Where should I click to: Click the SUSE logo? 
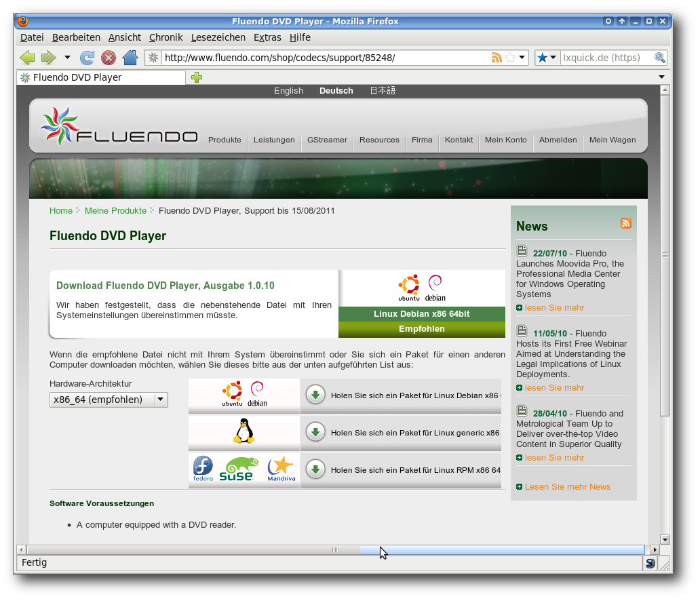[x=239, y=469]
